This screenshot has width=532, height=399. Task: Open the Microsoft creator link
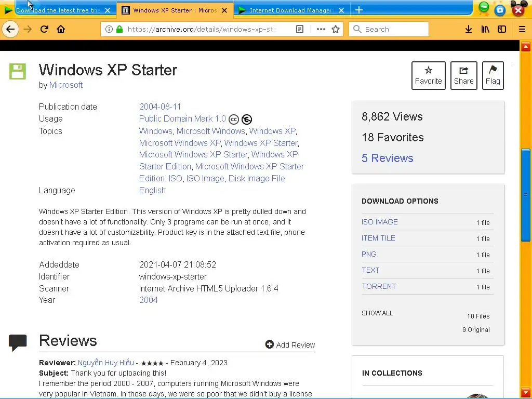(66, 85)
